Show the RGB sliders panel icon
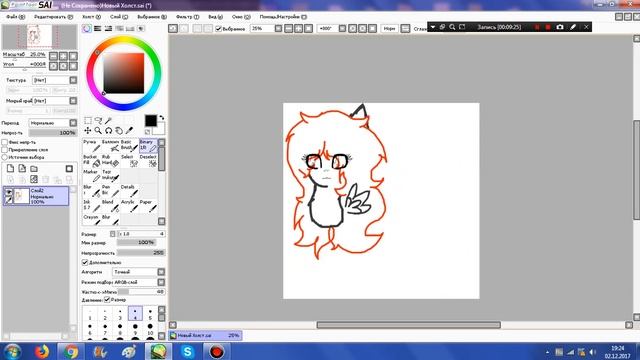This screenshot has height=360, width=640. click(98, 29)
